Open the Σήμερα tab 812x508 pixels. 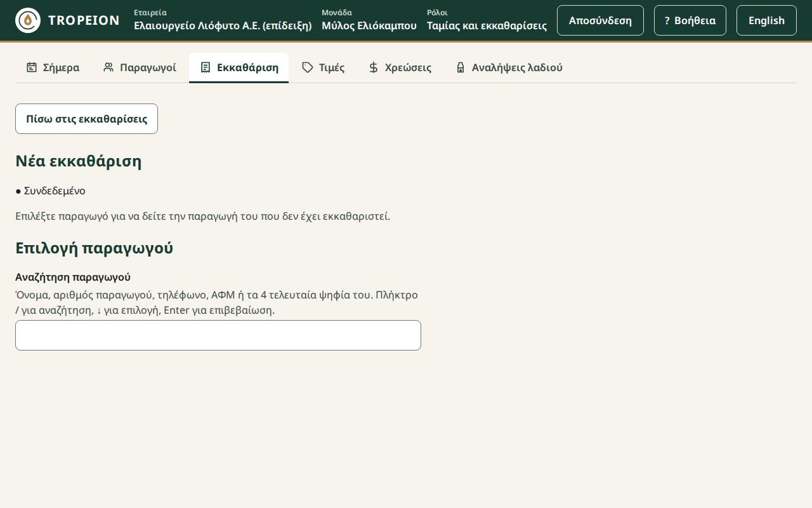coord(53,67)
